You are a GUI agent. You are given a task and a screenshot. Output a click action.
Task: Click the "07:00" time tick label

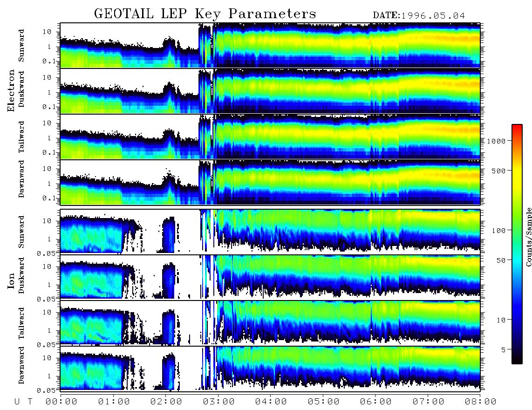[428, 402]
